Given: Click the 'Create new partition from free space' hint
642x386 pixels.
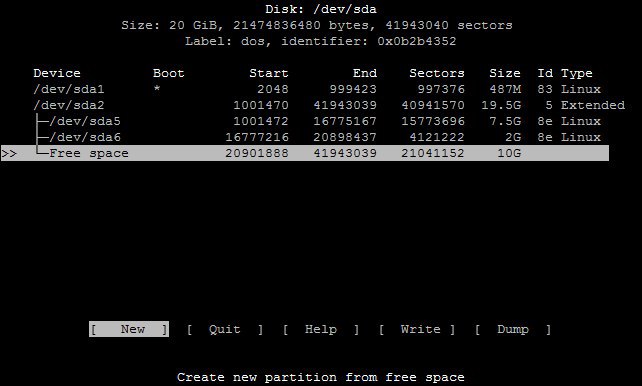Looking at the screenshot, I should pyautogui.click(x=321, y=377).
